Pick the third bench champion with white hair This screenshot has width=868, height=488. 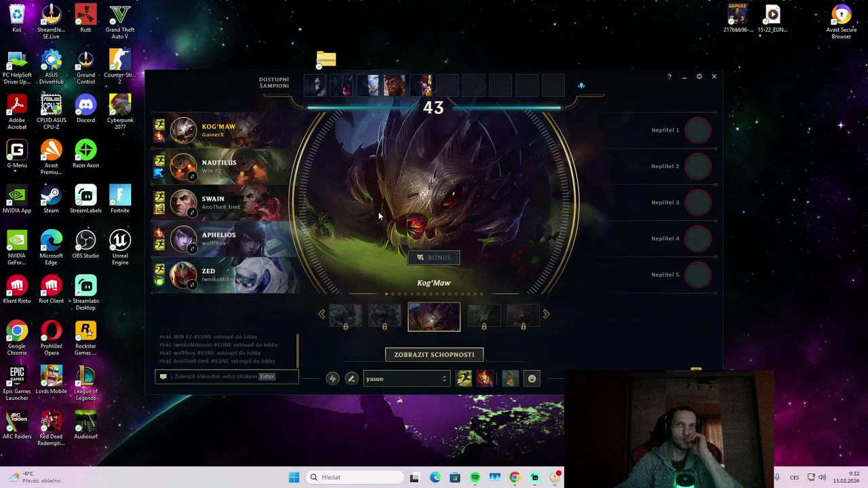[368, 85]
